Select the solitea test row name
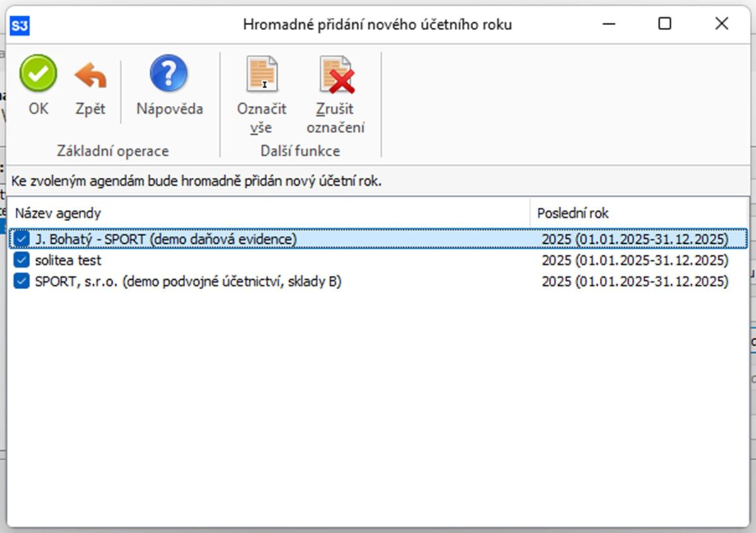This screenshot has height=533, width=756. pyautogui.click(x=68, y=260)
